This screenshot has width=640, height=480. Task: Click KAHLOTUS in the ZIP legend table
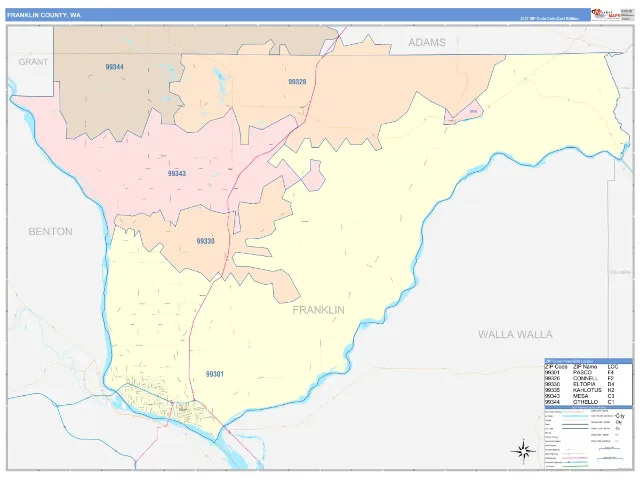click(587, 390)
